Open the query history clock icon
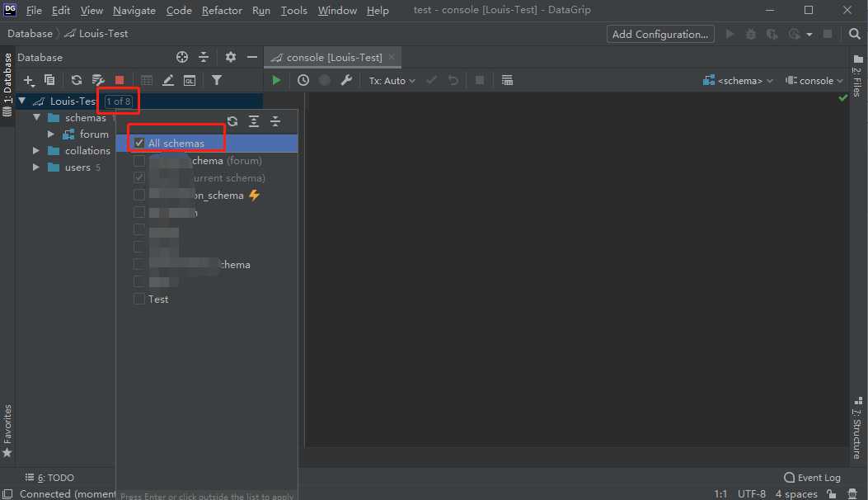The width and height of the screenshot is (868, 500). click(x=303, y=80)
